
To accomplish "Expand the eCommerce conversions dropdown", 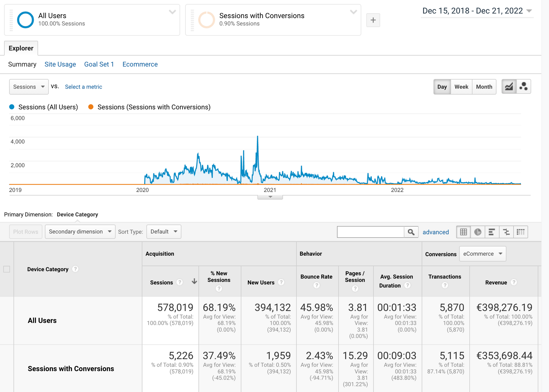I will click(482, 254).
